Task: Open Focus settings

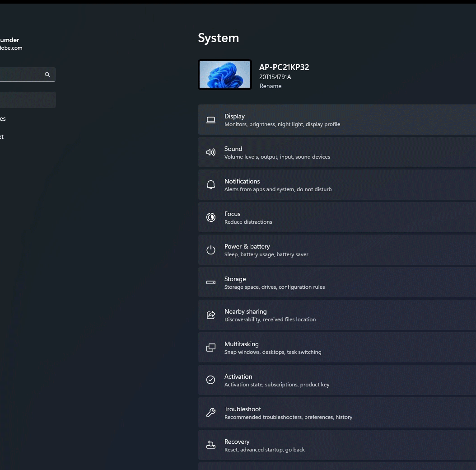Action: coord(337,217)
